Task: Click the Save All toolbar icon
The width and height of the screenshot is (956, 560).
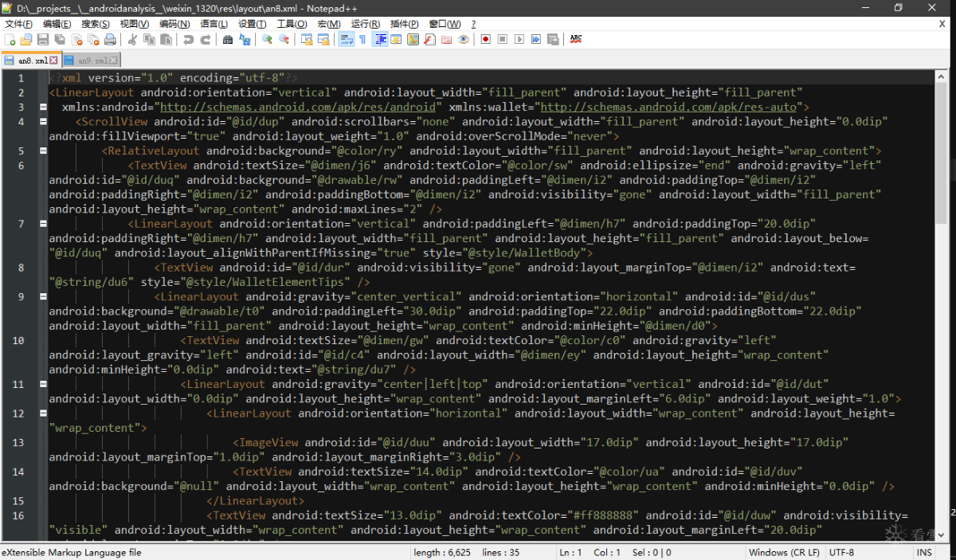Action: pos(60,39)
